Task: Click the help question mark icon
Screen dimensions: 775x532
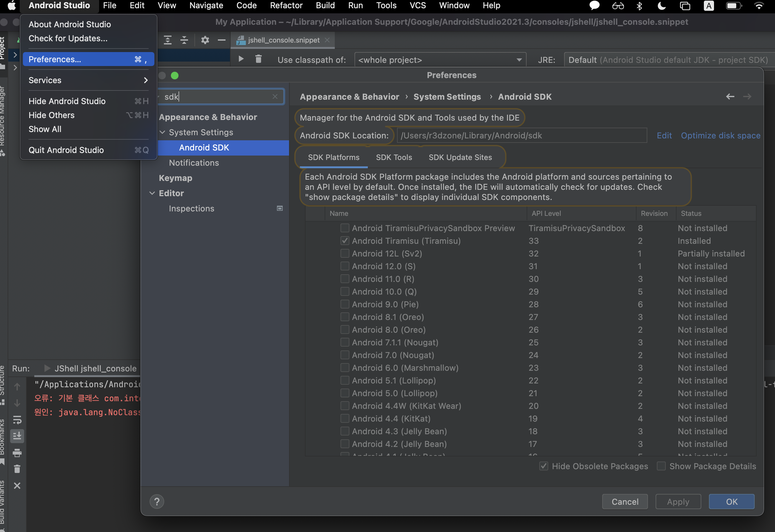Action: 157,501
